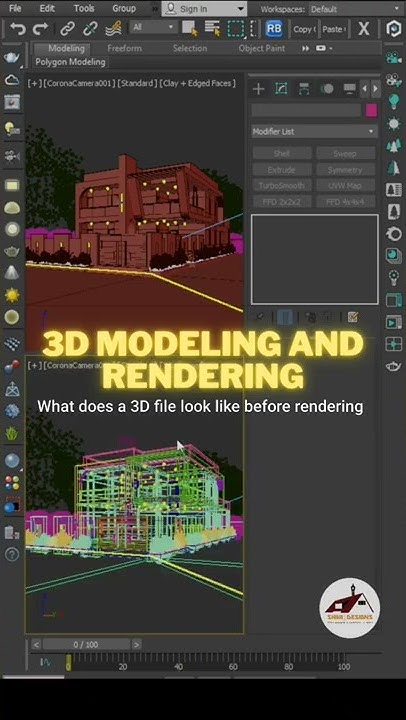This screenshot has width=406, height=720.
Task: Click the forest trees icon in right sidebar
Action: 393,146
